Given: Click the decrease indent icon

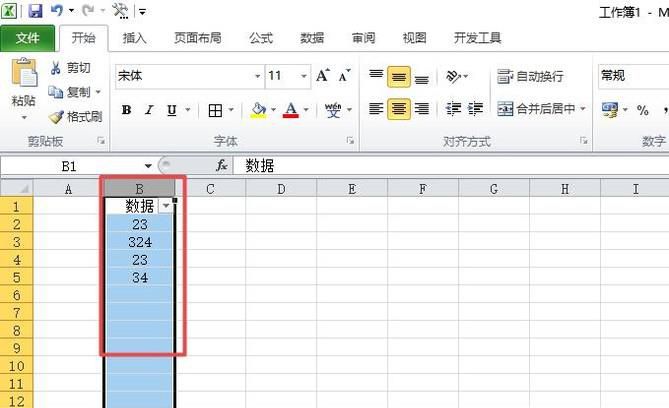Looking at the screenshot, I should (x=453, y=109).
